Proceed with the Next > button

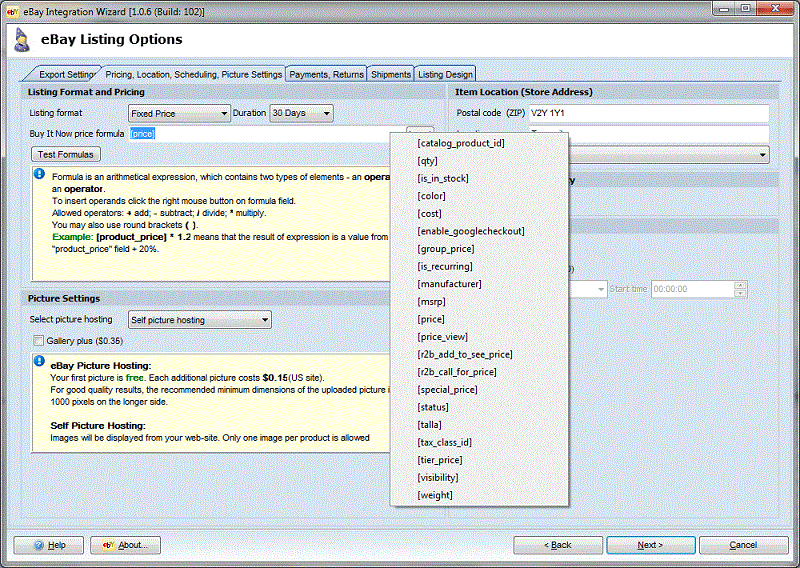(x=651, y=545)
